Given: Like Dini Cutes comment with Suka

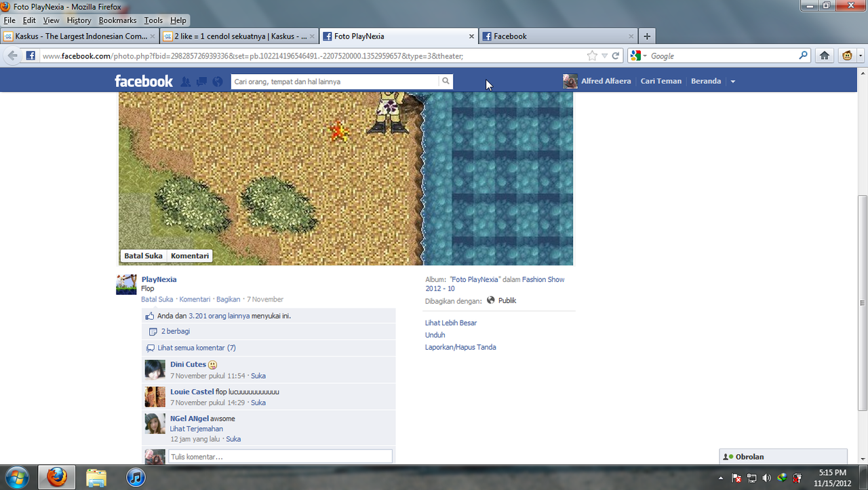Looking at the screenshot, I should click(258, 375).
